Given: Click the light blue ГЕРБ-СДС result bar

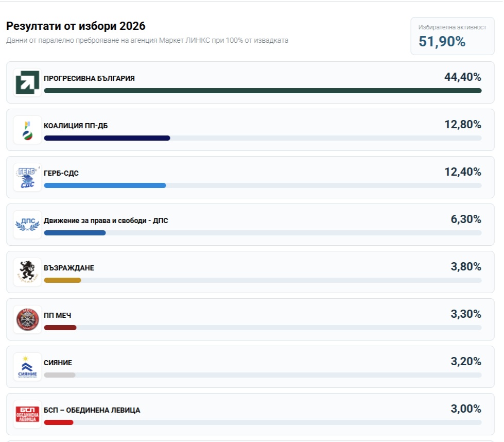Looking at the screenshot, I should pos(105,185).
